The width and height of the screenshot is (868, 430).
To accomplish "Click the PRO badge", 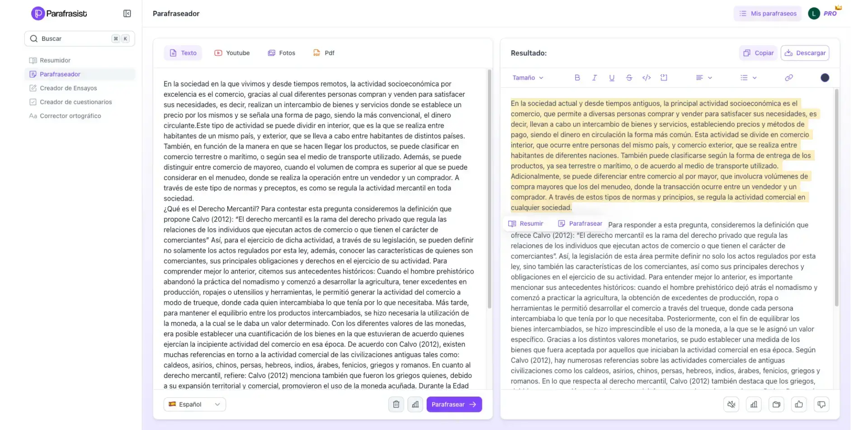I will click(830, 14).
